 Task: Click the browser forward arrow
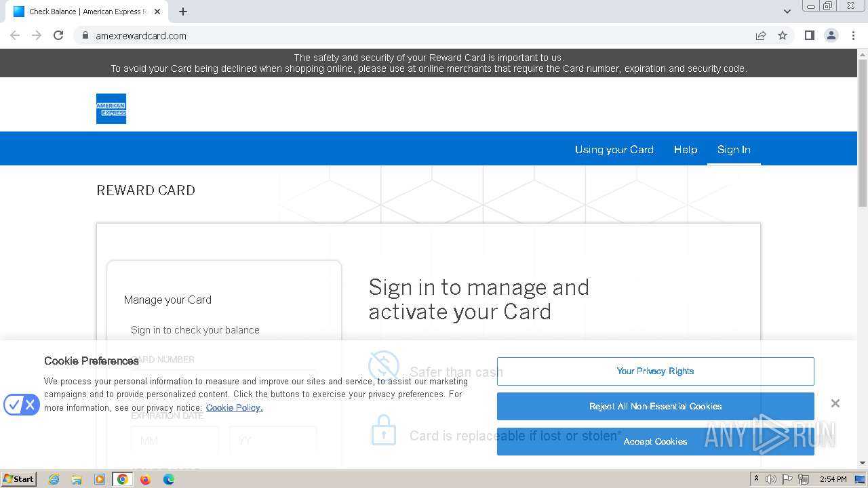tap(37, 35)
